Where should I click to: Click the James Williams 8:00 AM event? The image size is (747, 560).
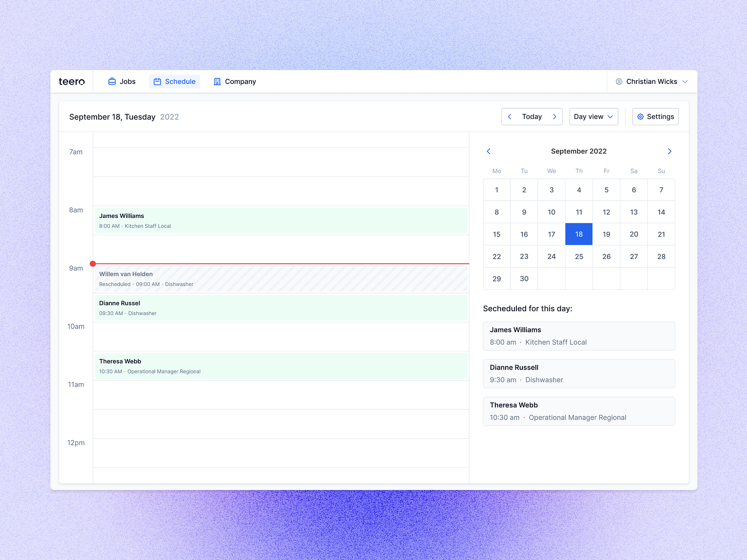(280, 220)
